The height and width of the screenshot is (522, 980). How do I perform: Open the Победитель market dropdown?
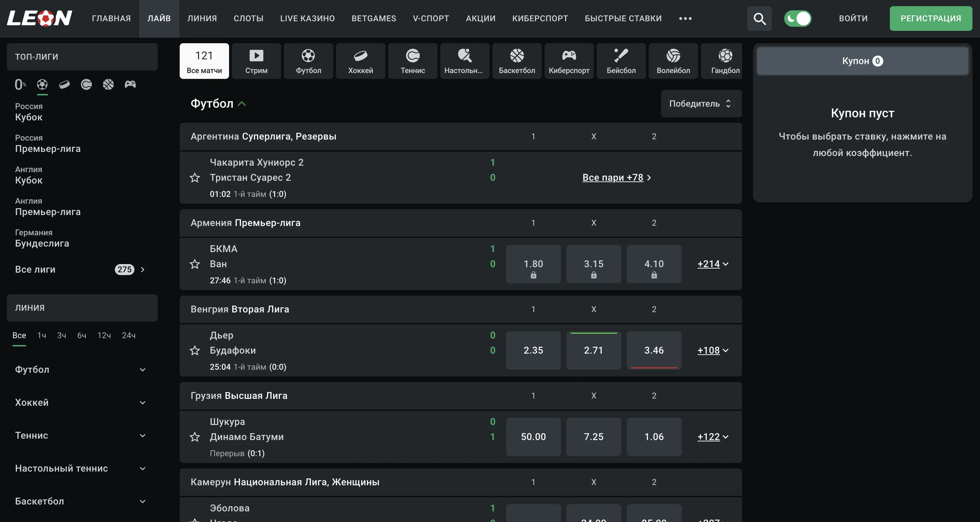(701, 104)
